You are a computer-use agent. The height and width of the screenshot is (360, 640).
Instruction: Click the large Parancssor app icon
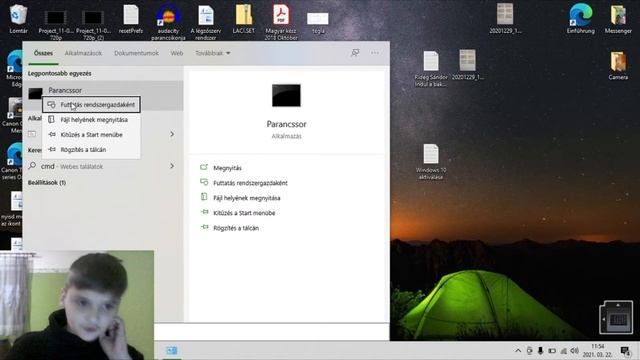click(x=286, y=95)
